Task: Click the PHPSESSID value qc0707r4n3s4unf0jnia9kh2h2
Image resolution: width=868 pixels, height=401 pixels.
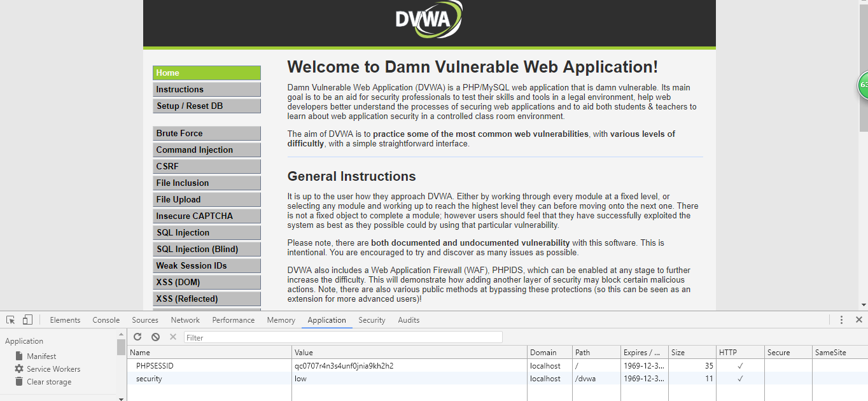Action: pos(344,366)
